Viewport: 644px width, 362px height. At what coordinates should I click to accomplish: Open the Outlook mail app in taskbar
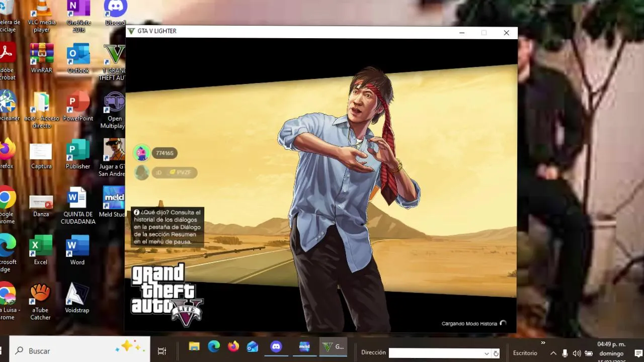253,346
